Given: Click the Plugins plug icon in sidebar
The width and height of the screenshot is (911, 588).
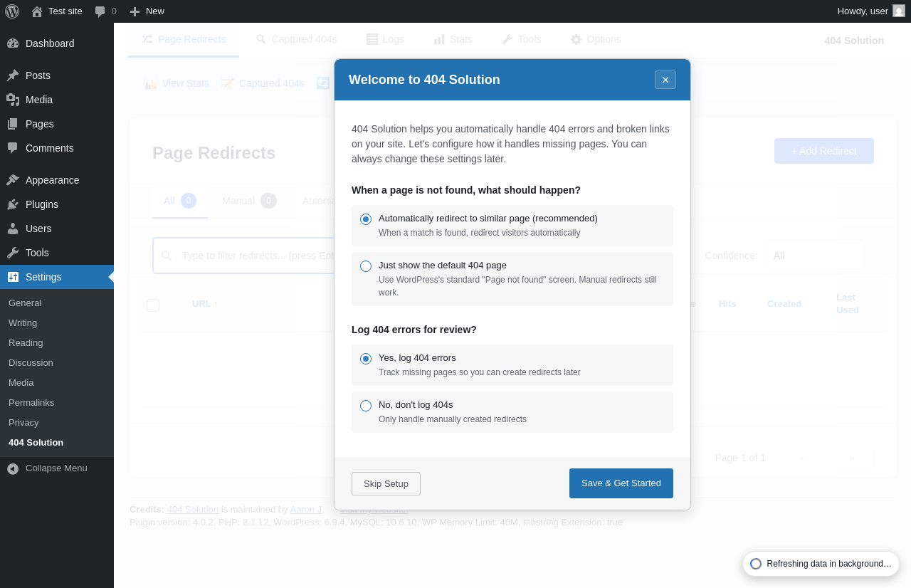Looking at the screenshot, I should 13,204.
